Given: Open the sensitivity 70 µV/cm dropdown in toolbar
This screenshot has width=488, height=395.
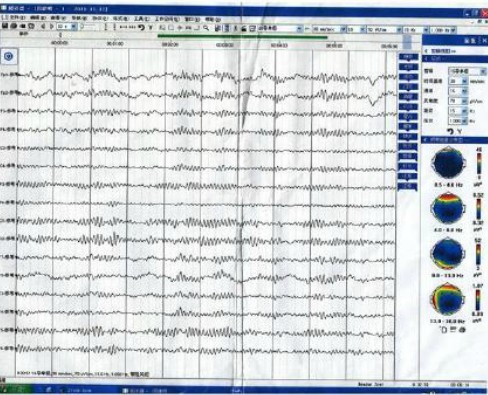Looking at the screenshot, I should 384,30.
